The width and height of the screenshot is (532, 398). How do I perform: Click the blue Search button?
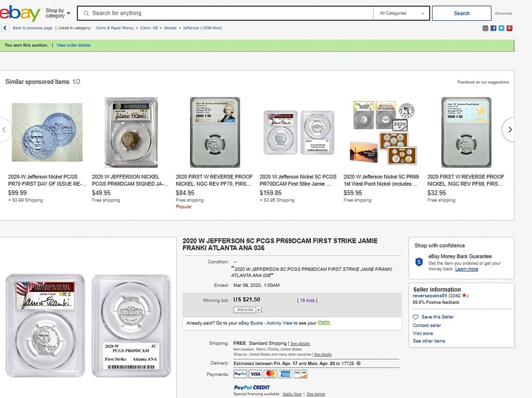[x=461, y=13]
